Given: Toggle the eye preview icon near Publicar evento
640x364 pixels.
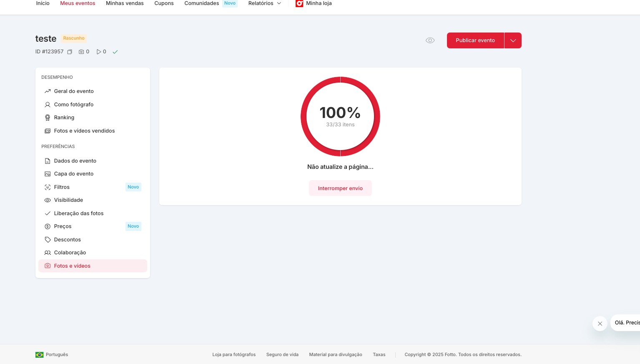Looking at the screenshot, I should coord(430,40).
